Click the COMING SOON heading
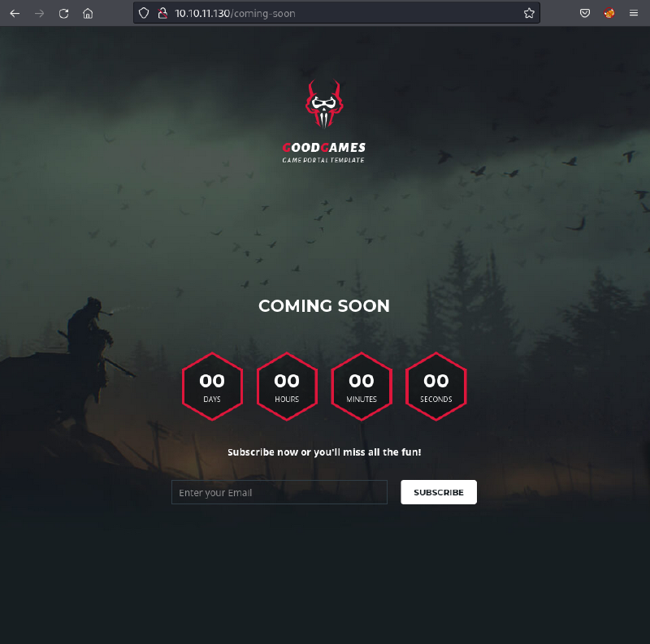The height and width of the screenshot is (644, 650). point(324,306)
